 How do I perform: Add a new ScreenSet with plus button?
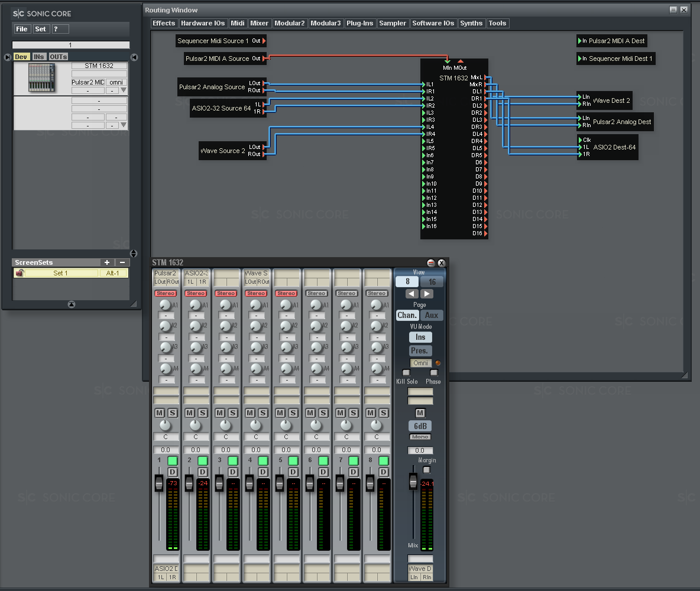(106, 262)
